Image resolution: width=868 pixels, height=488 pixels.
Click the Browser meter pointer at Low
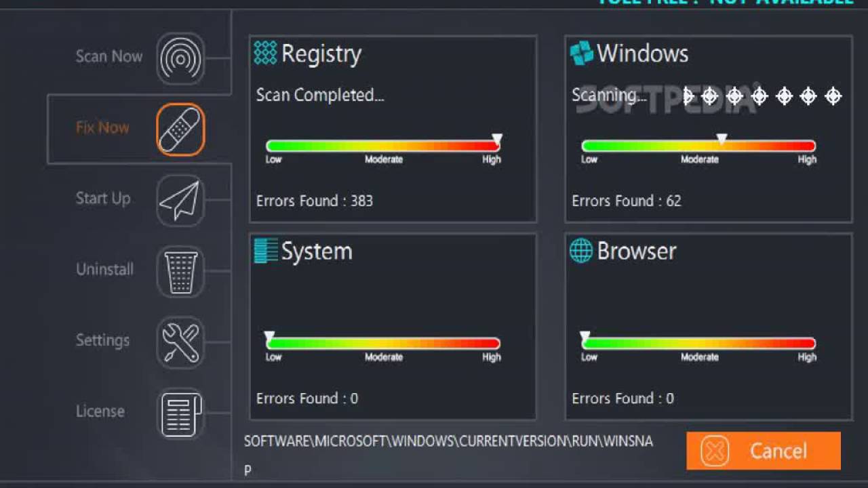coord(585,336)
